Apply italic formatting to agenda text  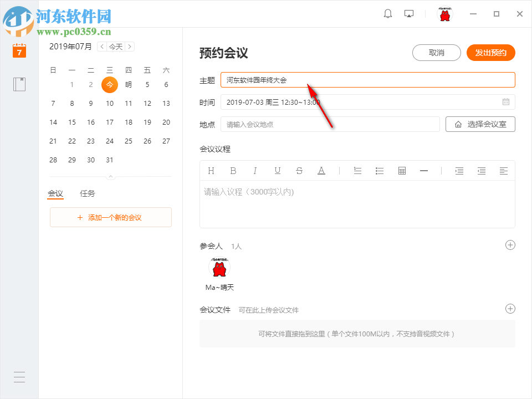tap(255, 171)
